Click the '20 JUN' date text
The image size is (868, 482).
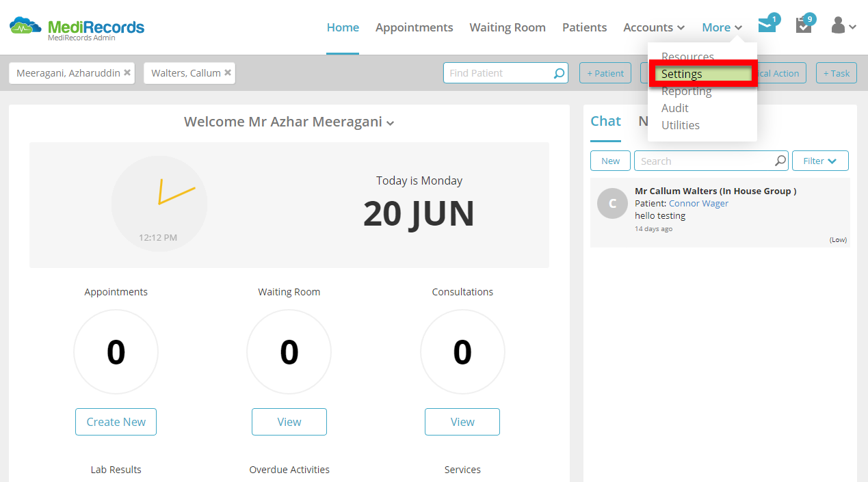pyautogui.click(x=419, y=213)
